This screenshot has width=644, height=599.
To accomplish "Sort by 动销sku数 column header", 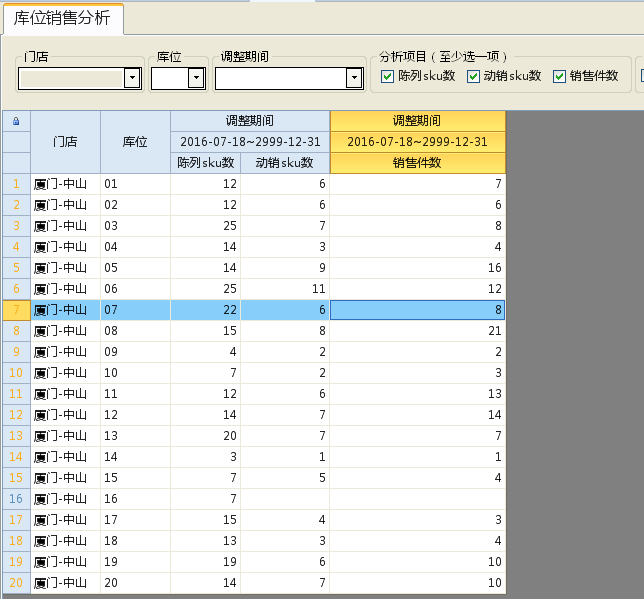I will tap(285, 163).
